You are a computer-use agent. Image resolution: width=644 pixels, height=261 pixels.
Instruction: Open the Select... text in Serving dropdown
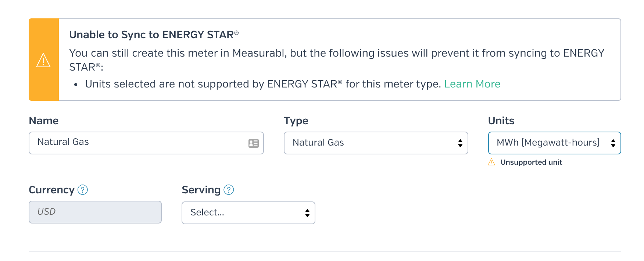click(207, 212)
